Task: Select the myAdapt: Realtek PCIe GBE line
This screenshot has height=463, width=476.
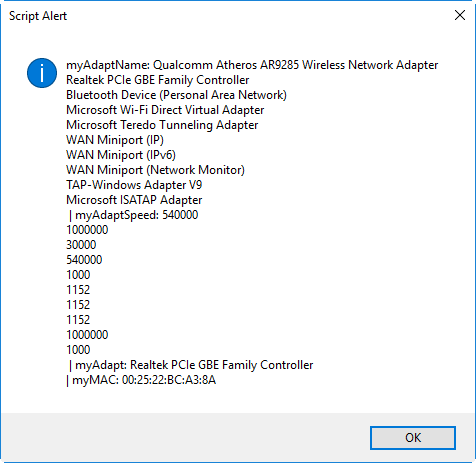Action: point(191,365)
